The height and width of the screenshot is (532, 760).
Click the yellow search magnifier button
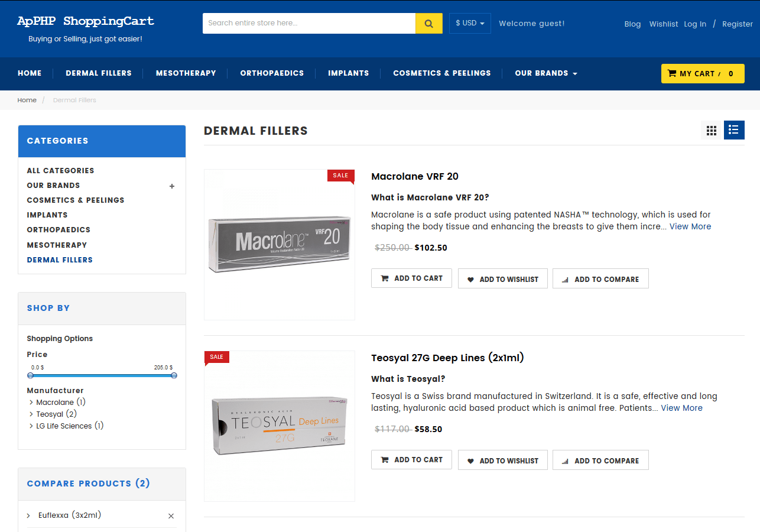click(429, 24)
